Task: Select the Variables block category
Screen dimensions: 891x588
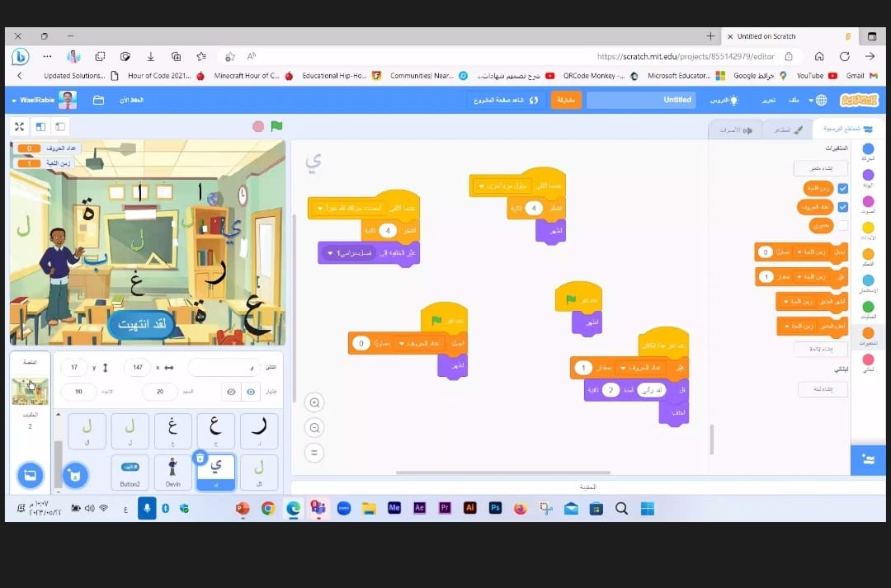Action: (x=868, y=336)
